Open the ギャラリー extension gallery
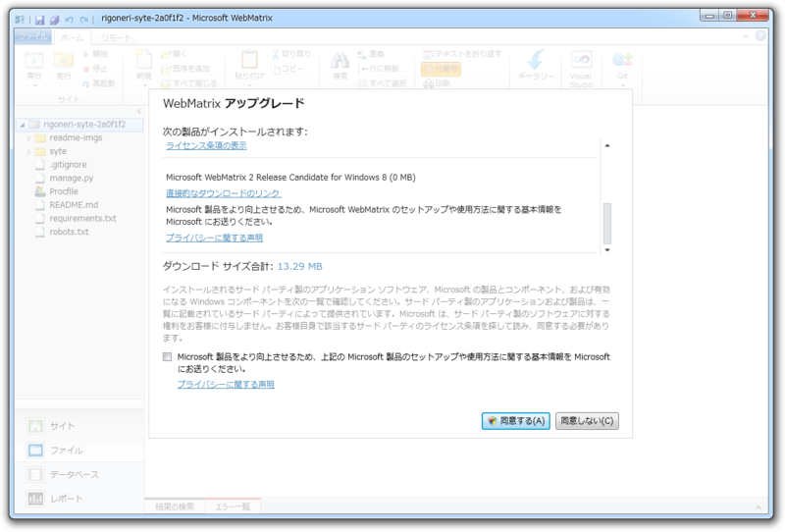Screen dimensions: 785x532 [x=536, y=66]
